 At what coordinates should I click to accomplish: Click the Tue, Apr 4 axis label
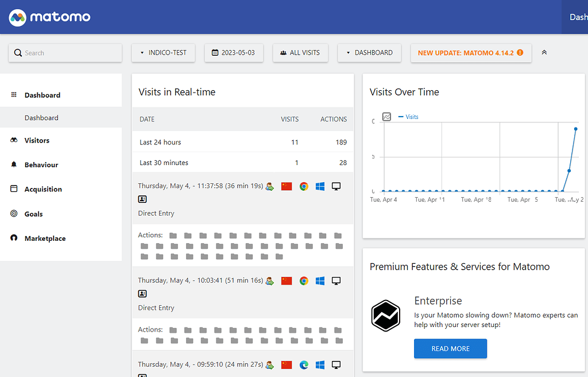click(383, 200)
